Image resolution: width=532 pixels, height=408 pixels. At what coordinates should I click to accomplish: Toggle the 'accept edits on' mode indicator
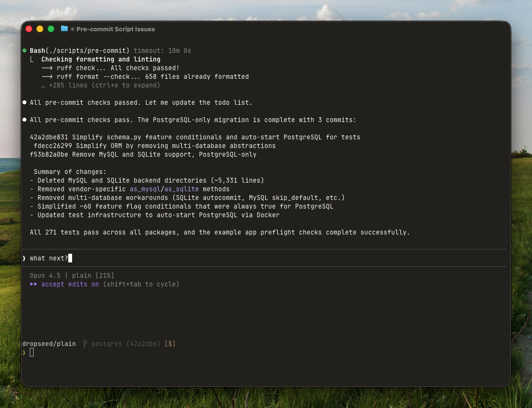coord(70,284)
